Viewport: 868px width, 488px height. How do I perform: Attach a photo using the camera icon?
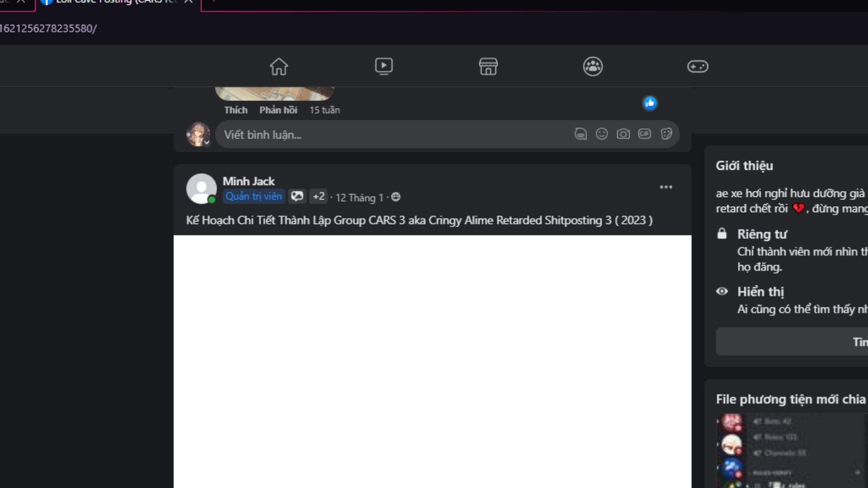[623, 134]
